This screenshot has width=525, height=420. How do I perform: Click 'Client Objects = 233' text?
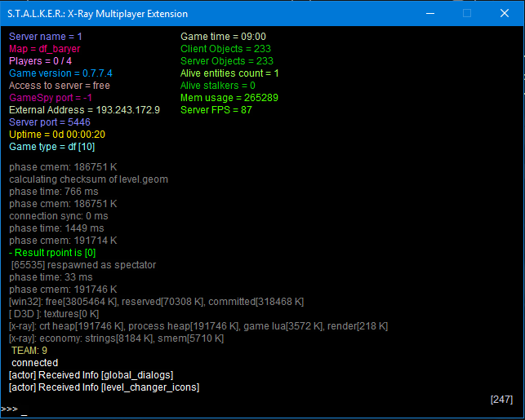(225, 49)
